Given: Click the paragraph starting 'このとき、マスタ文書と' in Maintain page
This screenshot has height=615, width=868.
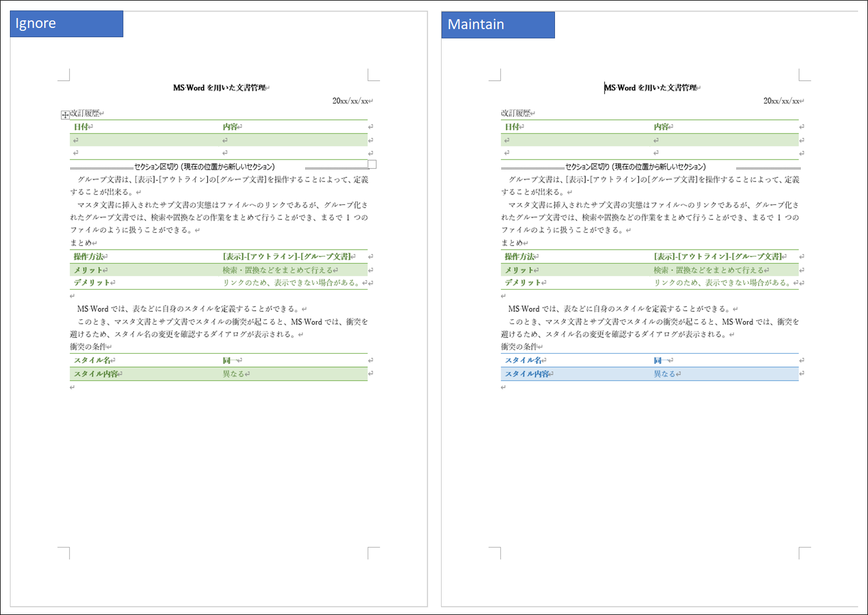Looking at the screenshot, I should click(650, 328).
